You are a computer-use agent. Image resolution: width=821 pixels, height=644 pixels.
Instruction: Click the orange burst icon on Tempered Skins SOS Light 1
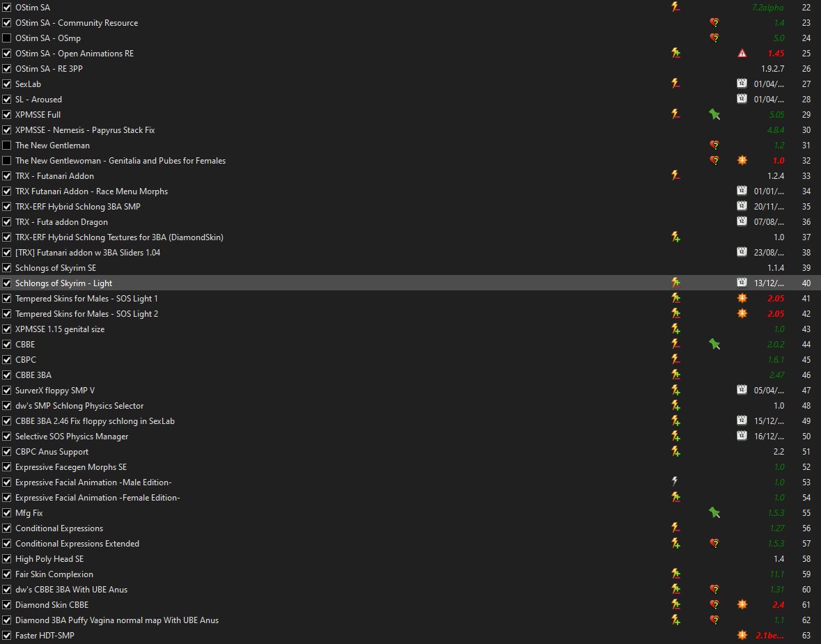(x=742, y=299)
